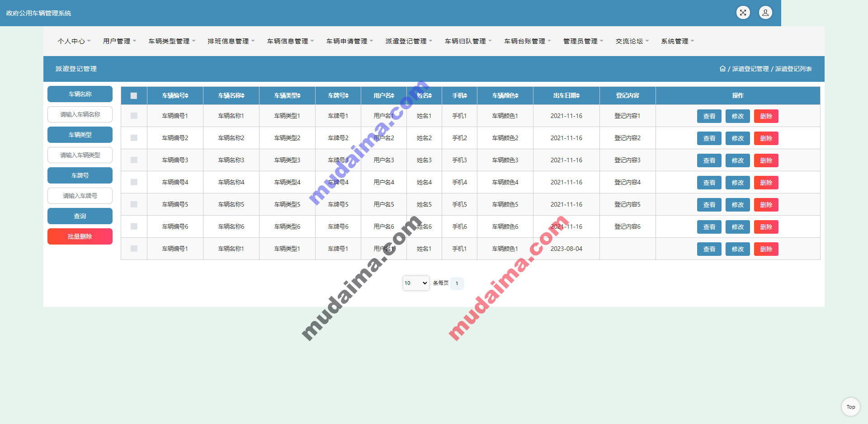Expand the 车辆申请管理 menu
The height and width of the screenshot is (424, 868).
tap(349, 41)
